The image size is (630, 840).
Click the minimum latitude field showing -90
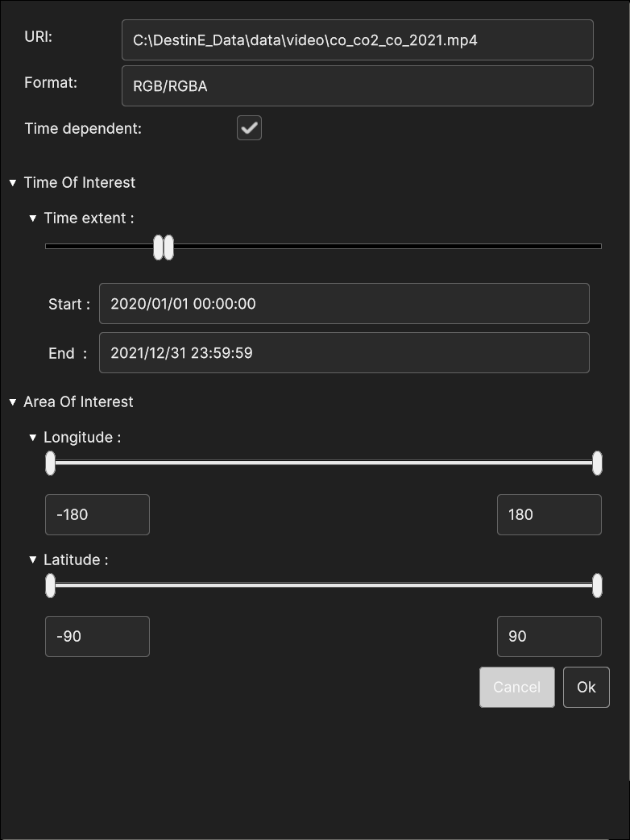click(97, 636)
